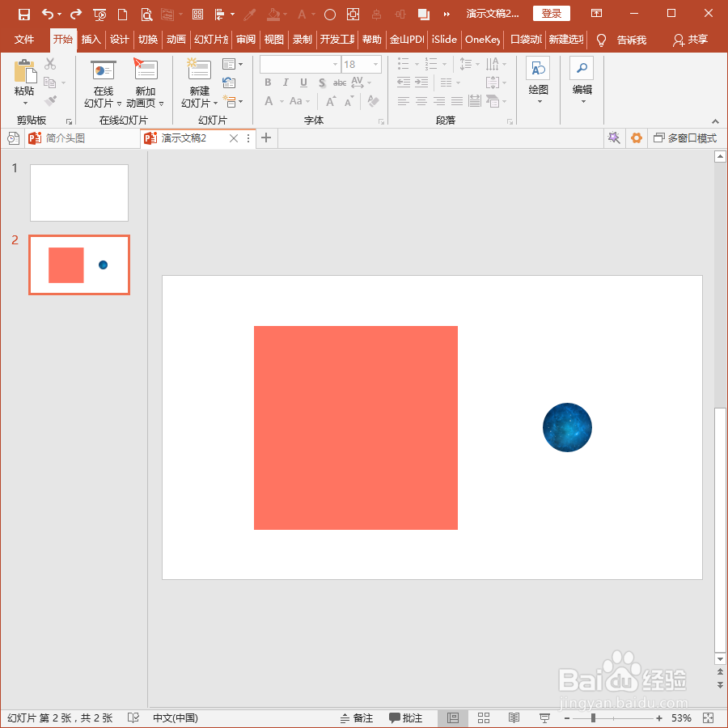Click the Paste clipboard icon
The image size is (728, 728).
(x=24, y=71)
